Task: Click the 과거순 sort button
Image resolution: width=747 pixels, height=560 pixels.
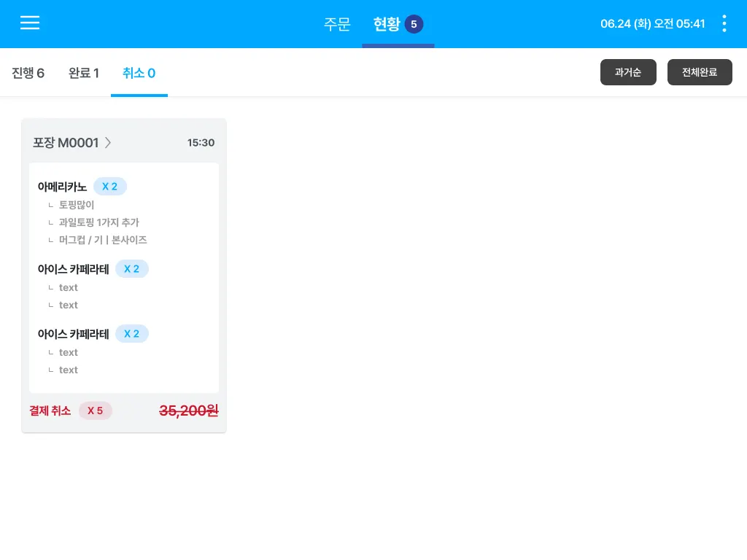Action: pos(628,72)
